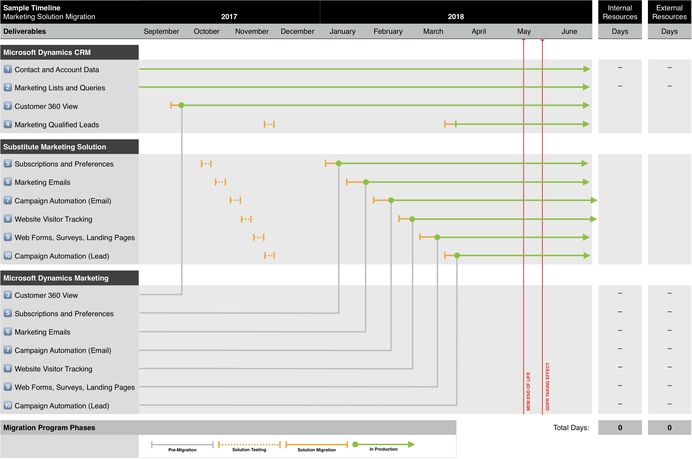
Task: Click the Solution Migration legend item
Action: coord(316,446)
